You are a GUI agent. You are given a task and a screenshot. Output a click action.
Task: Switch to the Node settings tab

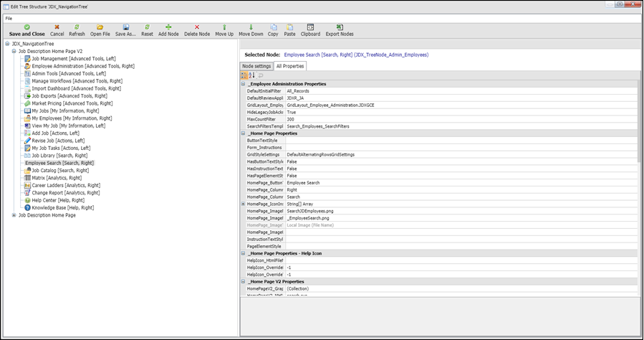(256, 66)
